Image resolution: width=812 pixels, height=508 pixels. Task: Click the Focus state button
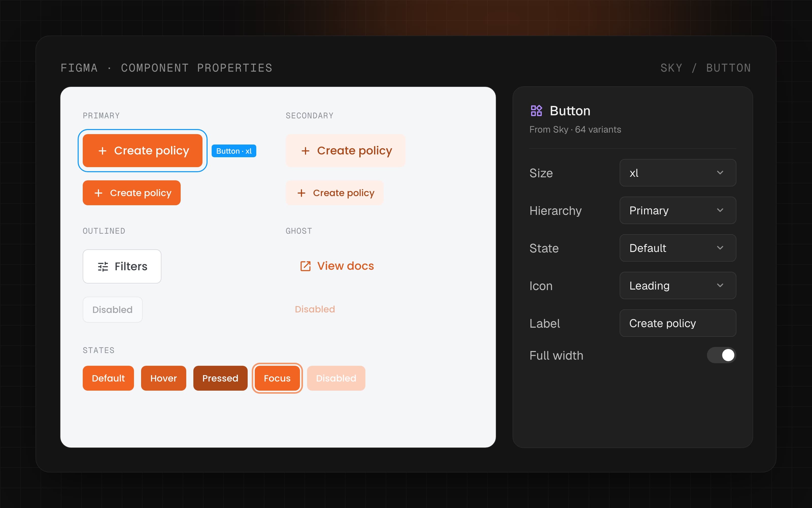tap(277, 378)
